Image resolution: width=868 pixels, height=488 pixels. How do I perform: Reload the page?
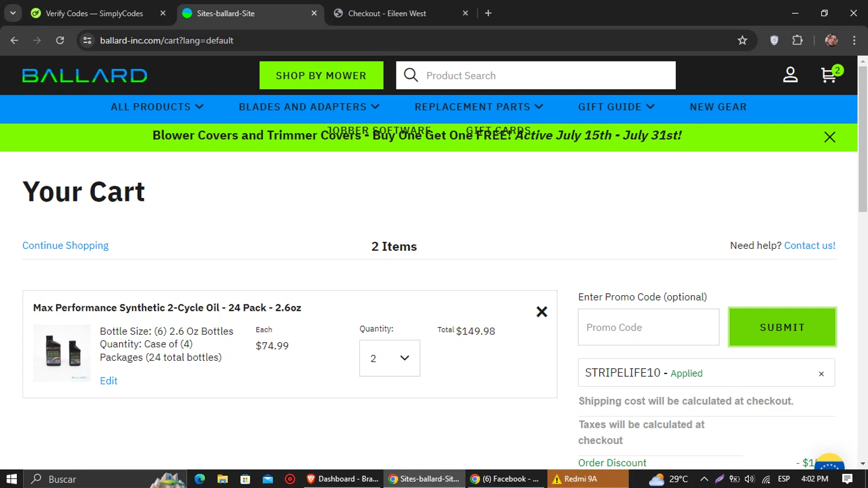click(x=60, y=41)
